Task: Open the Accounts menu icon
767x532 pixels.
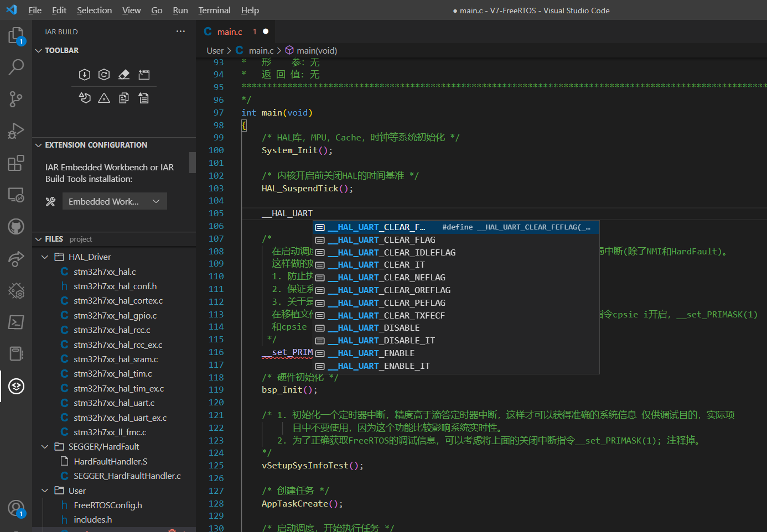Action: point(16,509)
